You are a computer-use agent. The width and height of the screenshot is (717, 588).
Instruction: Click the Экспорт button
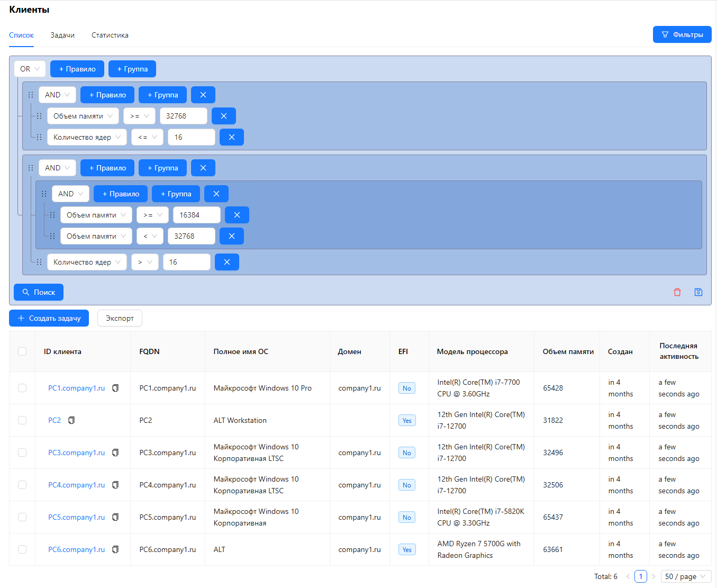pyautogui.click(x=120, y=318)
